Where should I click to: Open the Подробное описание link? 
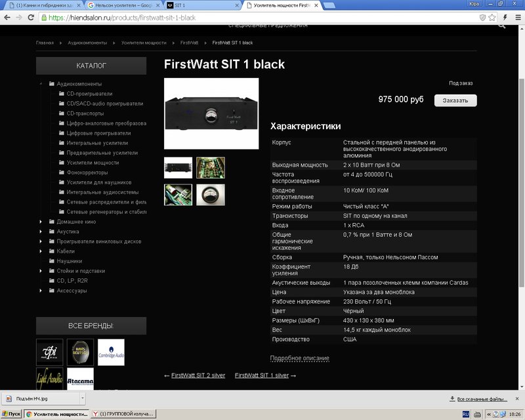coord(299,358)
